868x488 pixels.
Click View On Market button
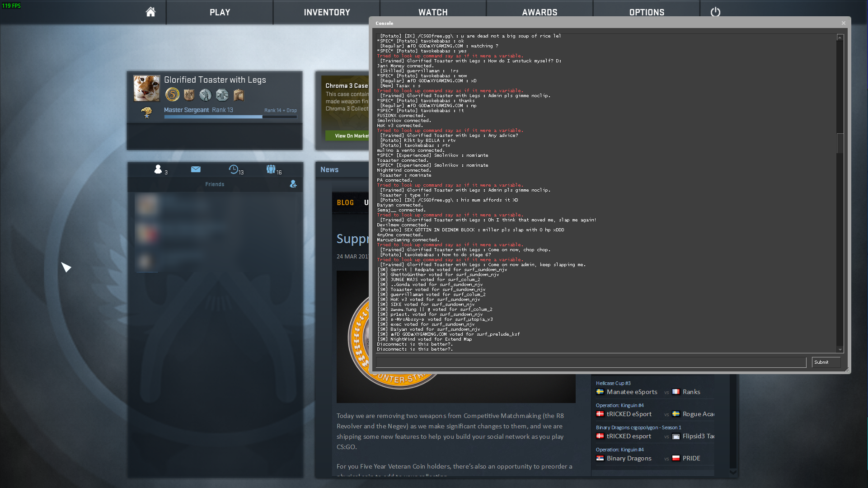(348, 136)
